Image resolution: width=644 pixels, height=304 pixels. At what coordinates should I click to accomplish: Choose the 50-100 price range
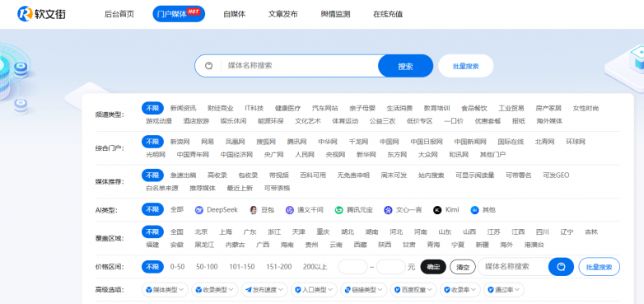pos(207,267)
